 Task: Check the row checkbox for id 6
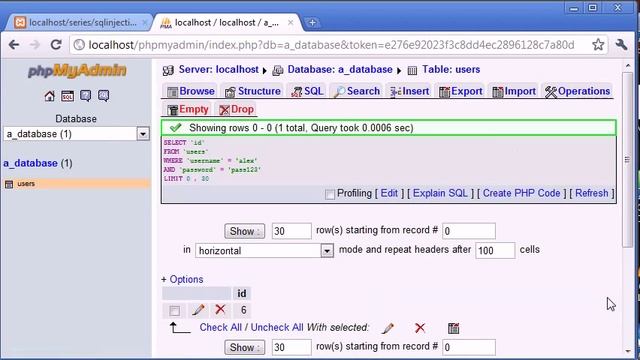point(174,311)
